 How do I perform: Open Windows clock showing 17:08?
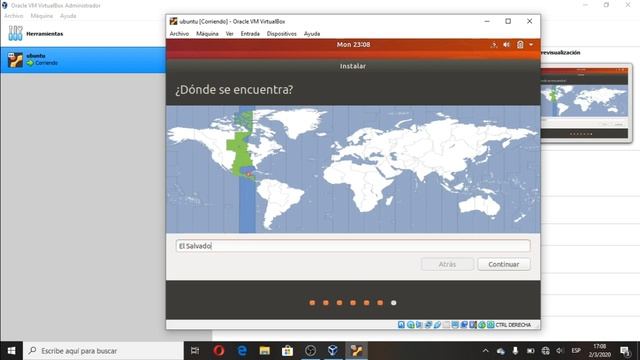(600, 351)
